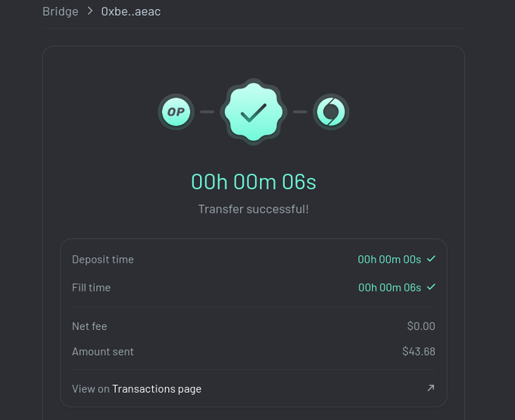This screenshot has width=515, height=420.
Task: Click the 00h 00m 06s total timer
Action: pyautogui.click(x=254, y=182)
